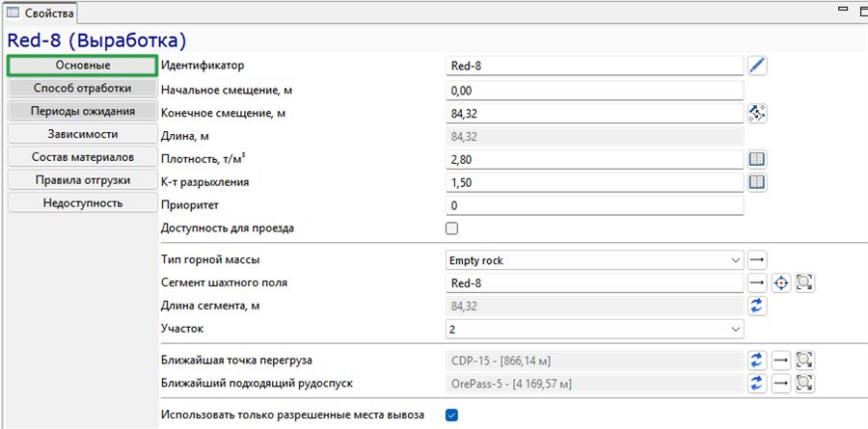Viewport: 868px width, 429px height.
Task: Click the arrow button next to OrePass-5
Action: [x=781, y=383]
